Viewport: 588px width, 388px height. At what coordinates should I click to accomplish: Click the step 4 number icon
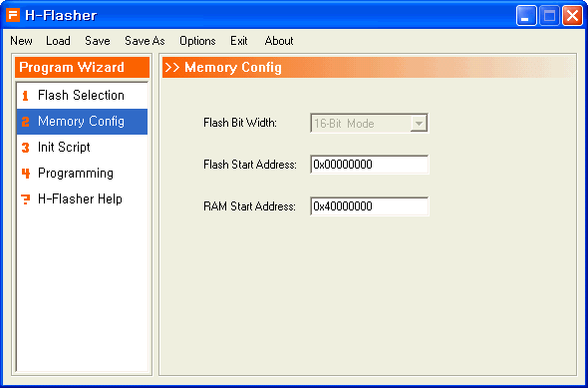click(26, 174)
